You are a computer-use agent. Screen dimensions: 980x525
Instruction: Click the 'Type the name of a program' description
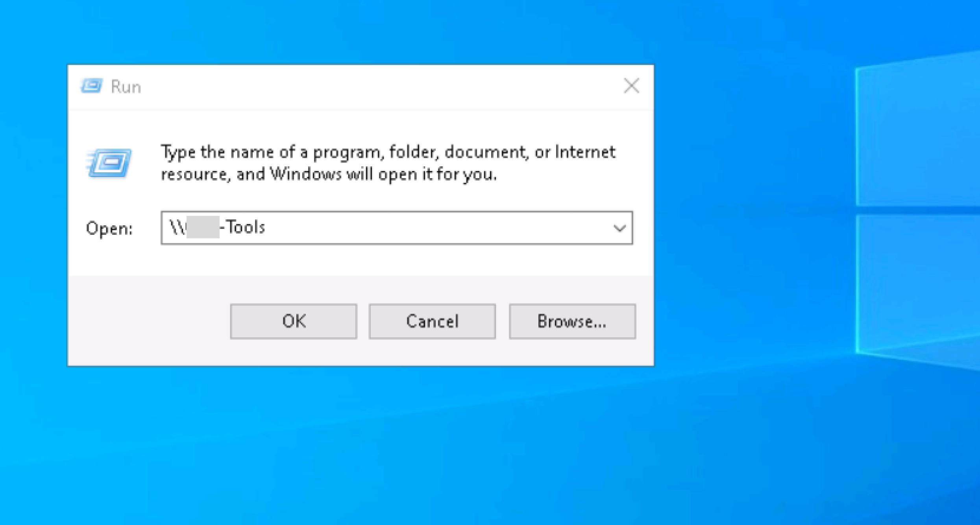(x=388, y=163)
